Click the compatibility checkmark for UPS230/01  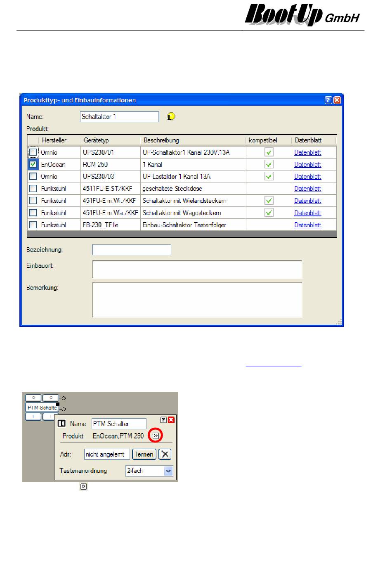pos(269,152)
